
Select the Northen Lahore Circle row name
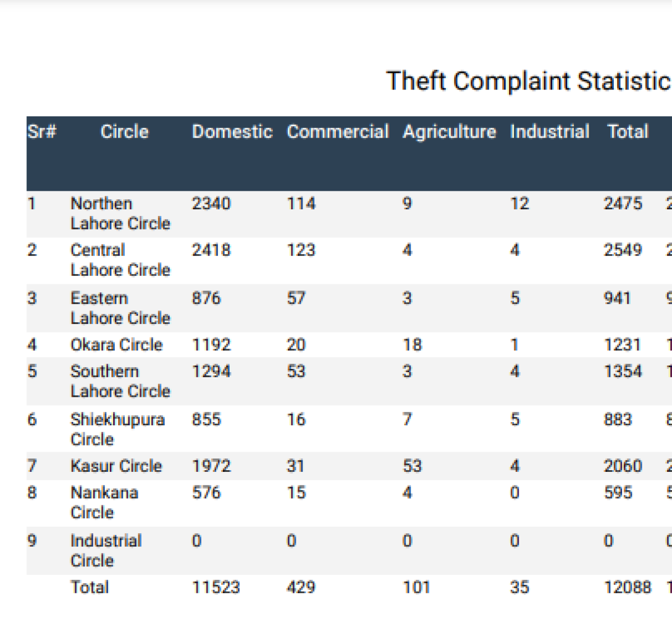(120, 213)
